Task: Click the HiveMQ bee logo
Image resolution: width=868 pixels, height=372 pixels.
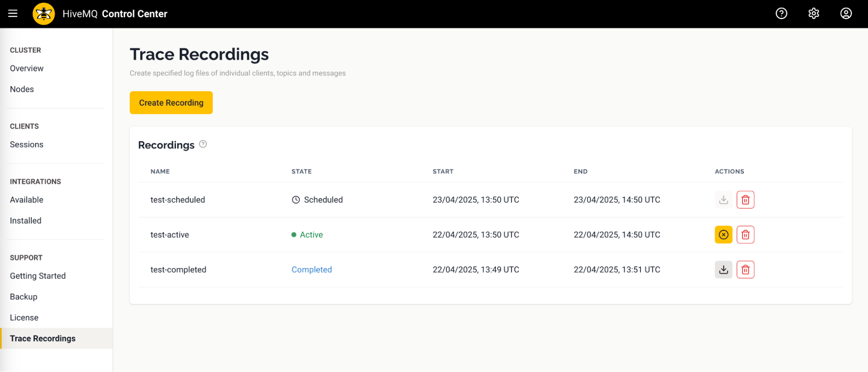Action: click(43, 14)
